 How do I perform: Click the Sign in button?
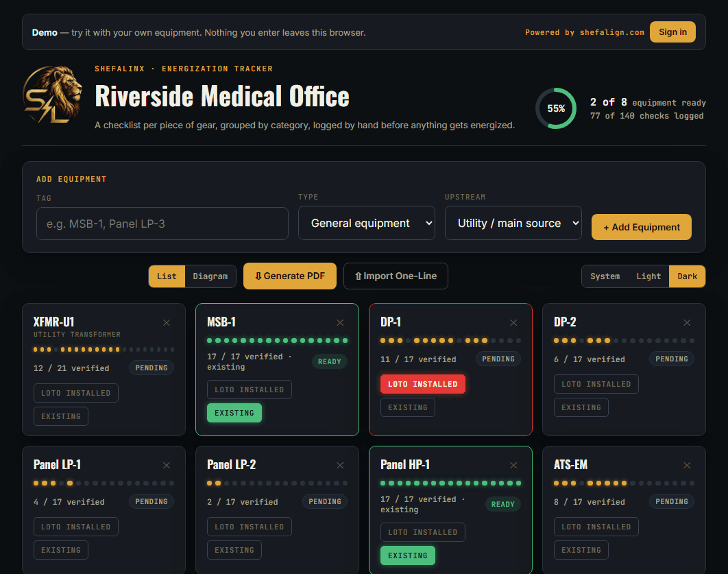click(x=672, y=32)
